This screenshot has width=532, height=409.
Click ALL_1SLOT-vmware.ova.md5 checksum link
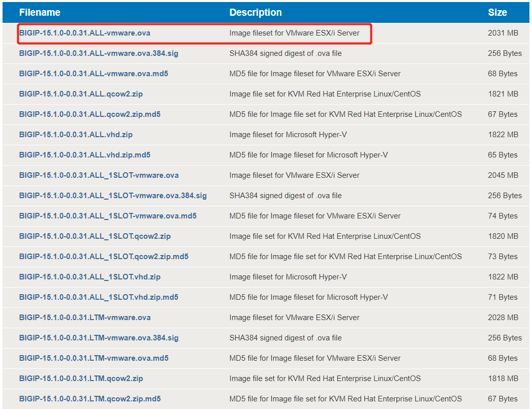point(108,216)
